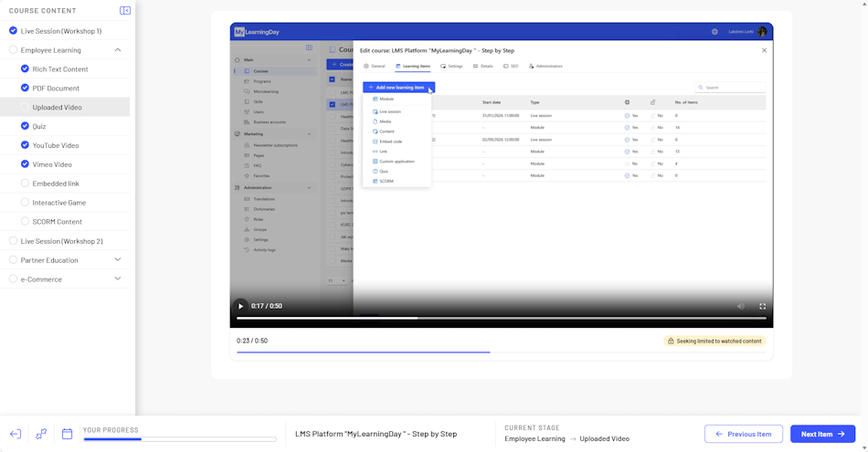Click the Favorites star icon in video sidebar
868x452 pixels.
pyautogui.click(x=247, y=176)
